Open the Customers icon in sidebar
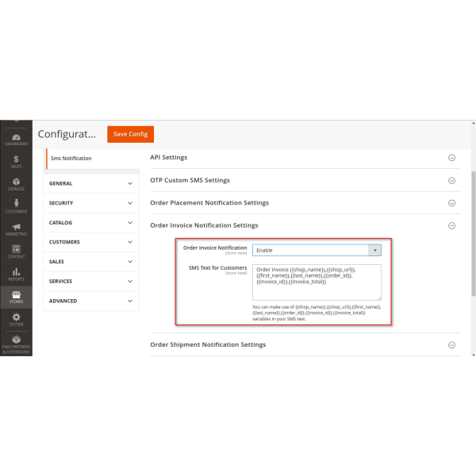476x476 pixels. click(16, 205)
